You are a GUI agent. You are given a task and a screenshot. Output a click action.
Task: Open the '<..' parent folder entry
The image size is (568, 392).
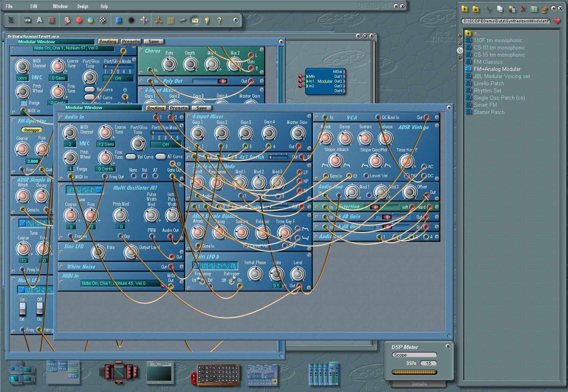477,33
